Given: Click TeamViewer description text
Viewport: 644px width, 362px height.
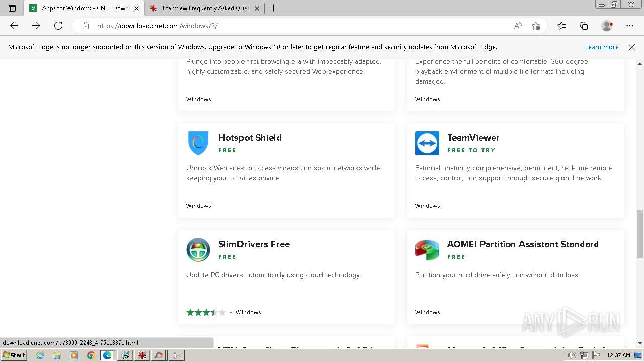Looking at the screenshot, I should pyautogui.click(x=514, y=173).
